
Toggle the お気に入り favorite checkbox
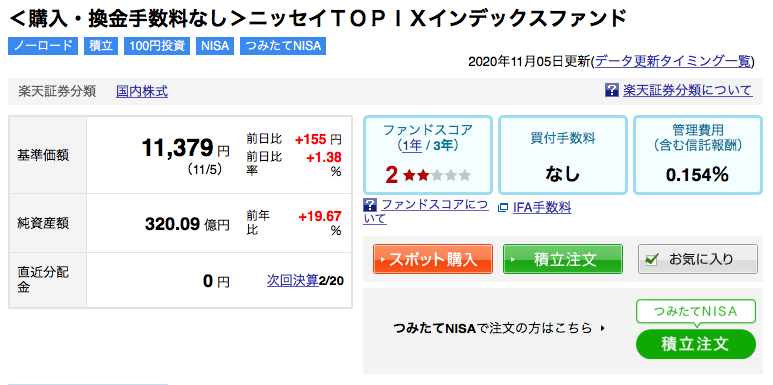click(x=652, y=259)
